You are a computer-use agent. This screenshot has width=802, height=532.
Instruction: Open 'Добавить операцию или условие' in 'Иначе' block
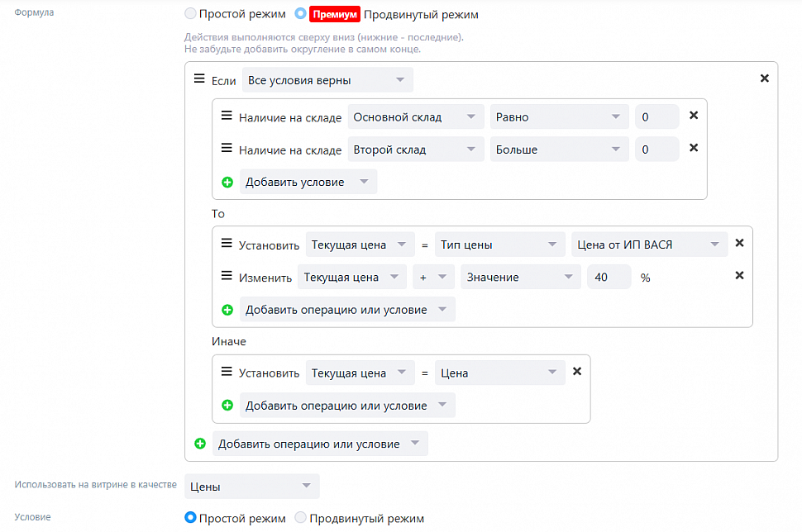click(347, 406)
